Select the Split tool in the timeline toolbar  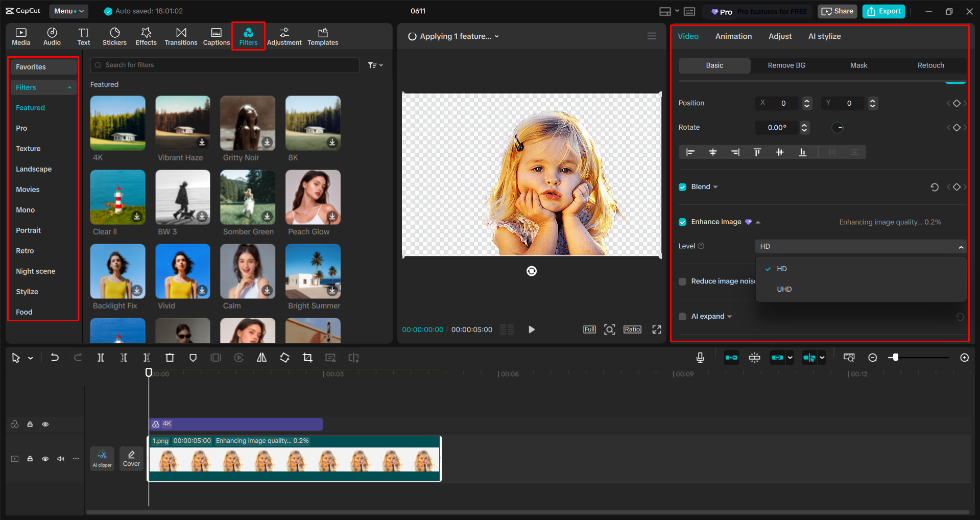coord(101,357)
